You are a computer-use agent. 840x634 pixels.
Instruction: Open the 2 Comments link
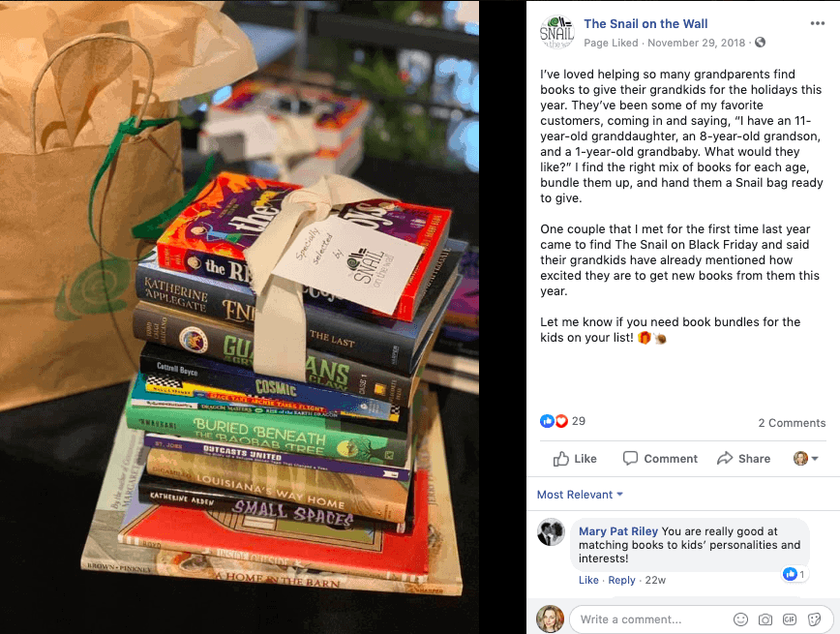pyautogui.click(x=792, y=423)
